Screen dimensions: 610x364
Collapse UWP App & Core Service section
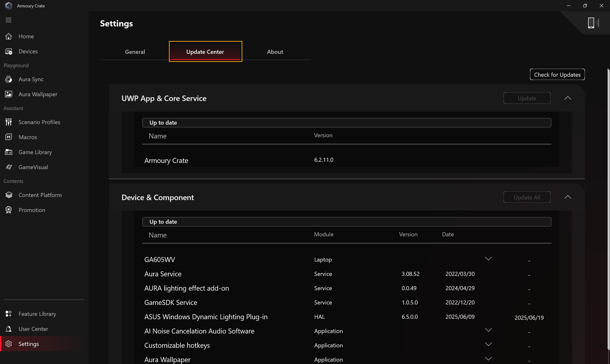pyautogui.click(x=568, y=98)
